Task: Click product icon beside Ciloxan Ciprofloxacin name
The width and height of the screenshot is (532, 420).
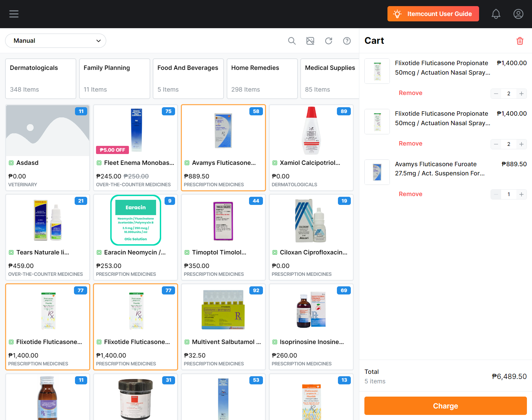Action: click(275, 252)
